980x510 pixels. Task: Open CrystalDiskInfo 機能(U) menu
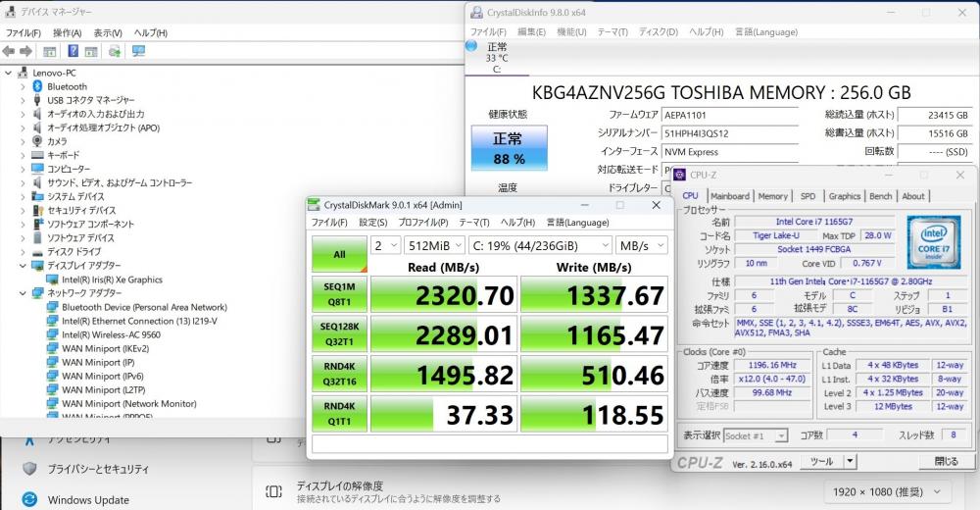[x=571, y=32]
